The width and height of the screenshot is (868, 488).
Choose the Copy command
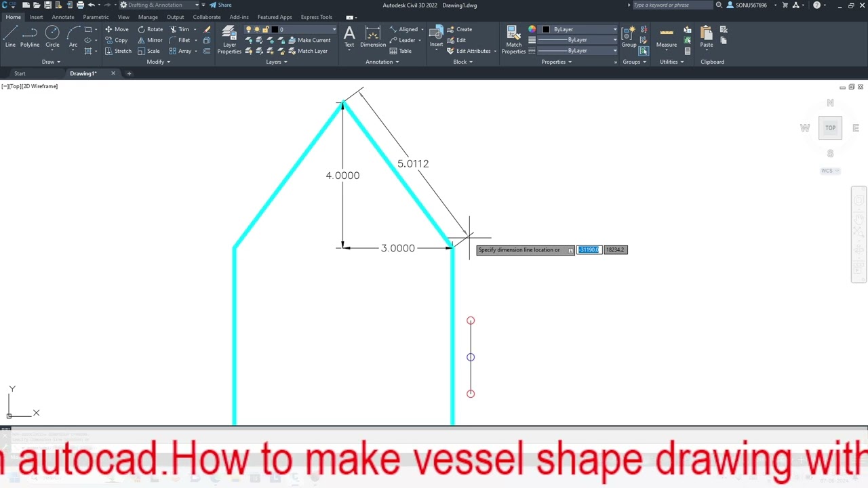pos(117,40)
